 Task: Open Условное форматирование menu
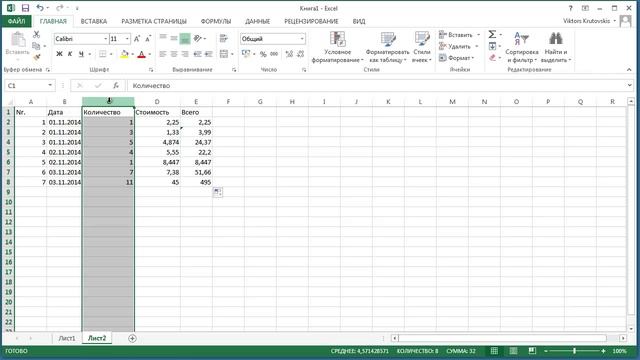tap(337, 47)
